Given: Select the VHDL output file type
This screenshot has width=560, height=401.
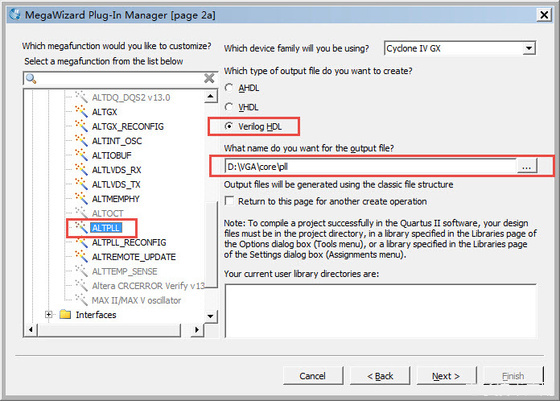Looking at the screenshot, I should (x=229, y=107).
